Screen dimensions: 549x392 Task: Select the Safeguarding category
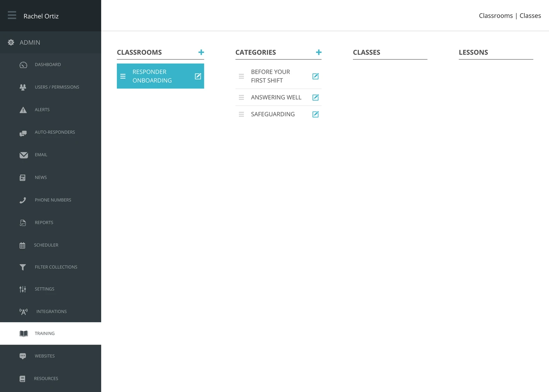(278, 114)
